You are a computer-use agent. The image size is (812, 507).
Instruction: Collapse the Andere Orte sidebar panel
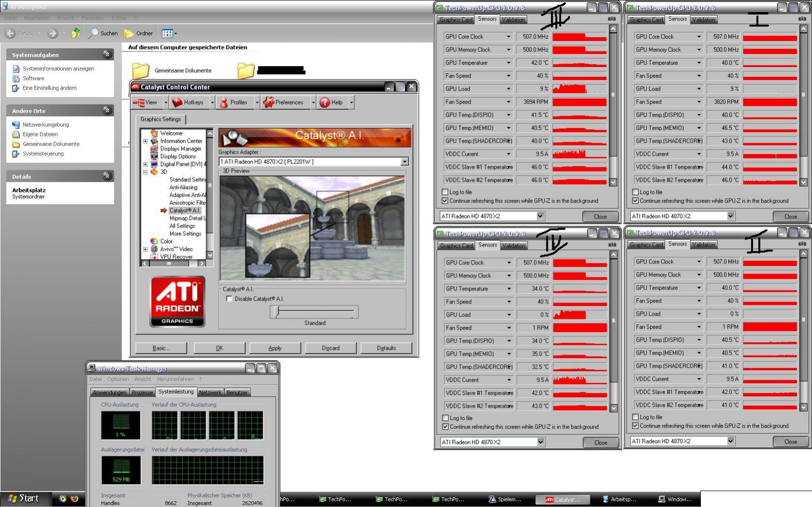(x=107, y=111)
